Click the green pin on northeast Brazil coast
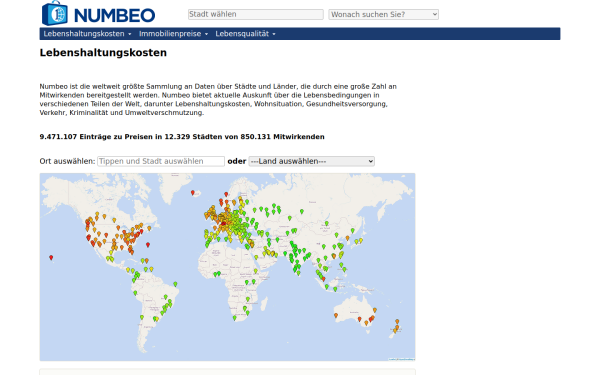 (x=175, y=285)
